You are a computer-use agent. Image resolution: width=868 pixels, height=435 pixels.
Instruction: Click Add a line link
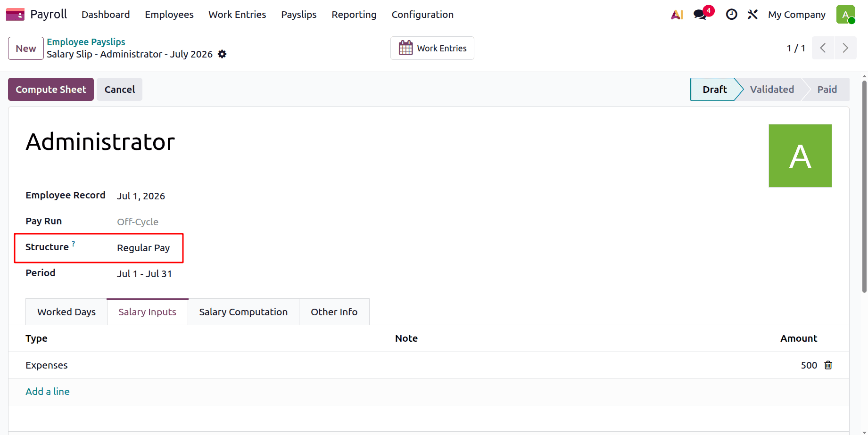48,392
